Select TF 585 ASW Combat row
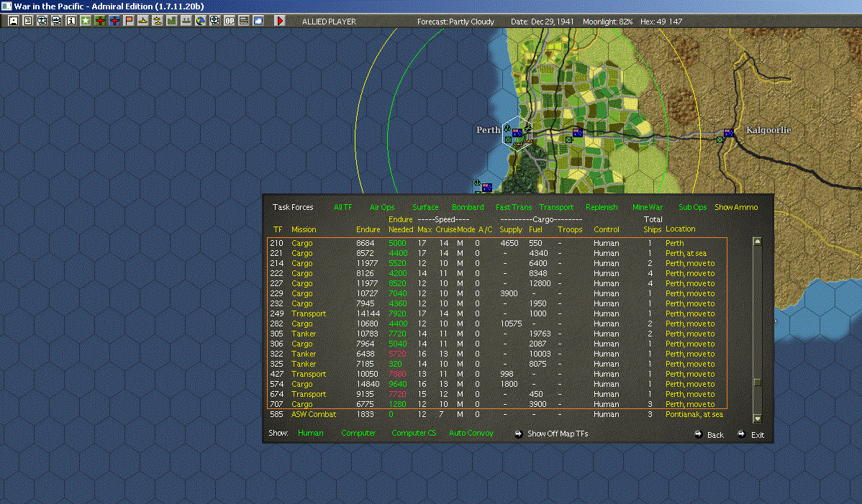 click(x=497, y=414)
